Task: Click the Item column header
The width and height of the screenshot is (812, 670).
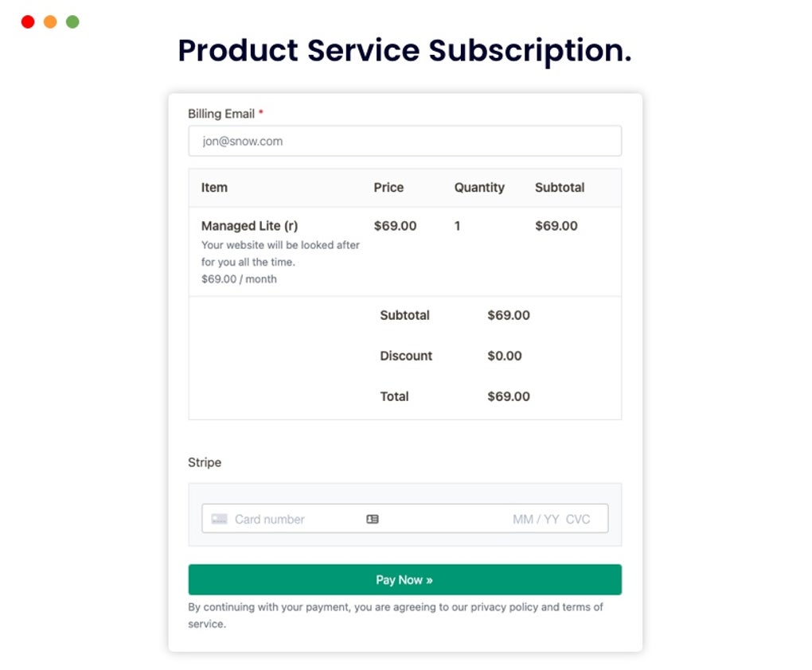Action: click(x=213, y=188)
